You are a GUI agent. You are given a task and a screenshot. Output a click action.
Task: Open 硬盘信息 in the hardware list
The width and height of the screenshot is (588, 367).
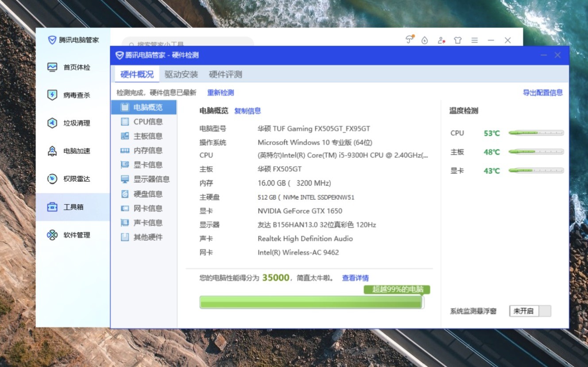(x=148, y=194)
